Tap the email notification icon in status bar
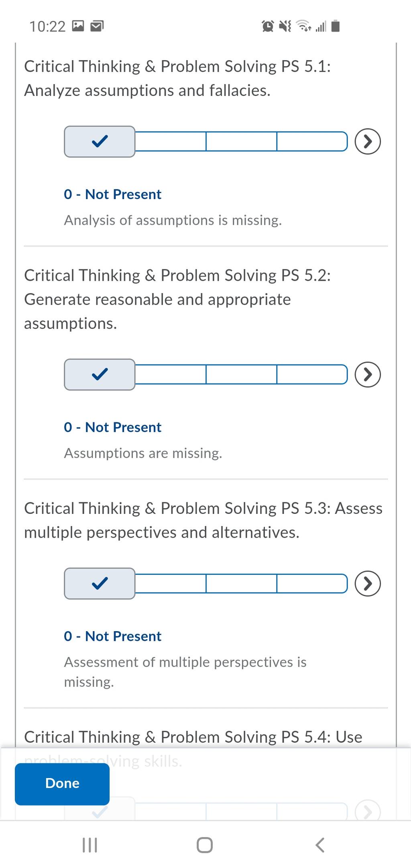411x868 pixels. tap(97, 26)
